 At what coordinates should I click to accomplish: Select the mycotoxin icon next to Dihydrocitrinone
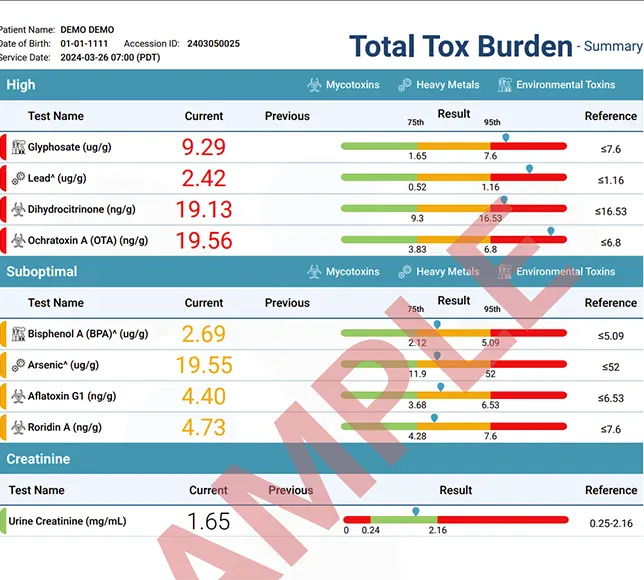tap(18, 210)
